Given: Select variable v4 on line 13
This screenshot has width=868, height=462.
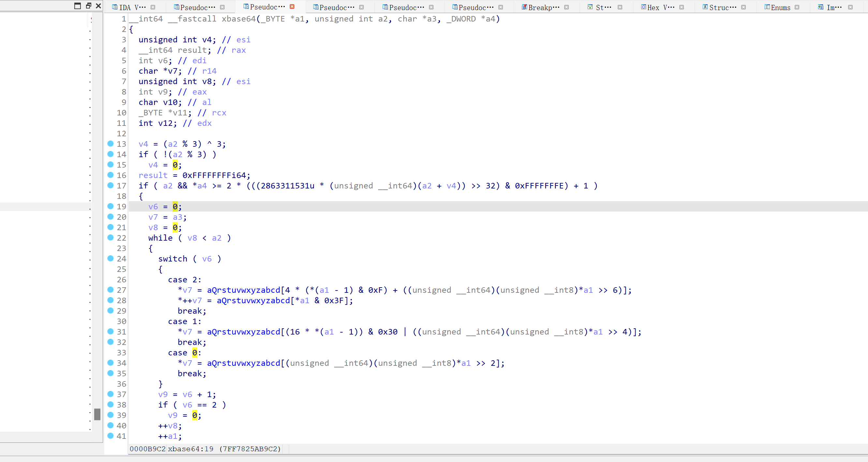Looking at the screenshot, I should coord(143,144).
